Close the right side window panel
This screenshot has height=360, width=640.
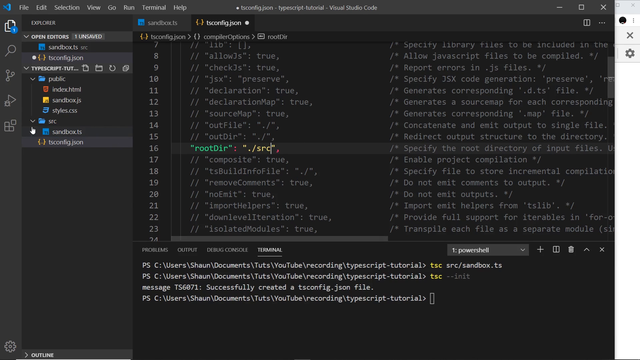(x=630, y=36)
